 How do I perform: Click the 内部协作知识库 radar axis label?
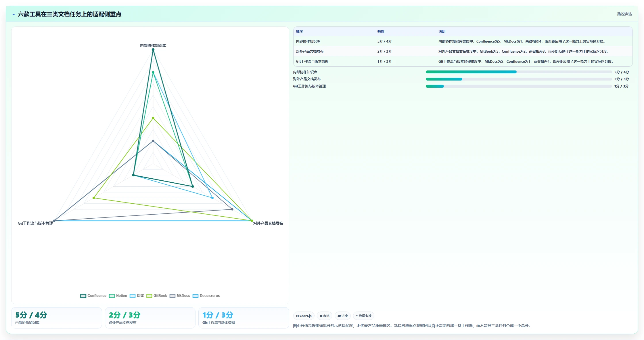click(x=153, y=45)
